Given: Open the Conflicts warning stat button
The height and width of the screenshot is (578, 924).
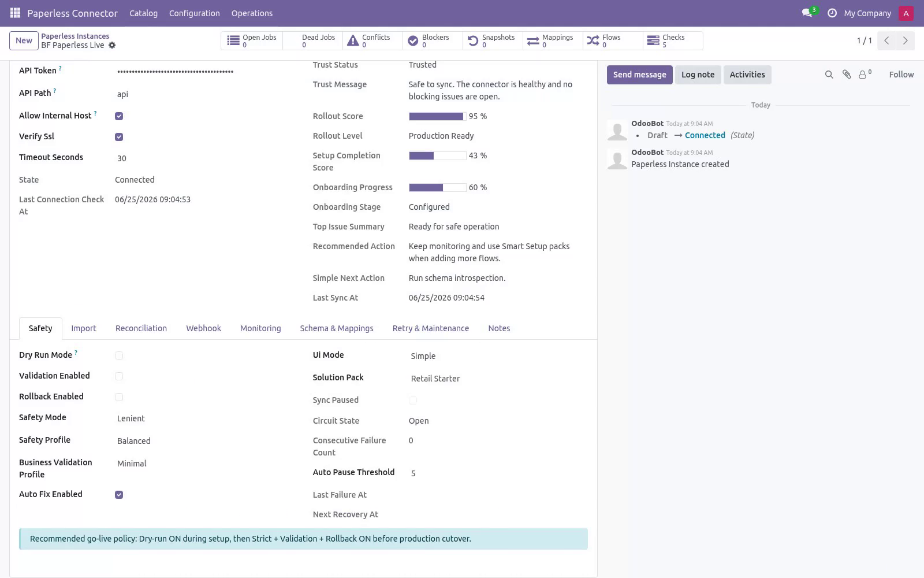Looking at the screenshot, I should [x=372, y=40].
